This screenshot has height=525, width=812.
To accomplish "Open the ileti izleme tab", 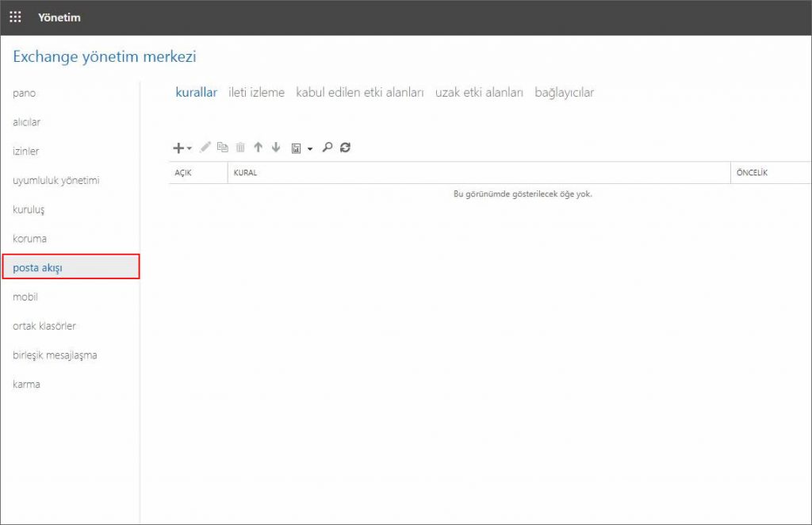I will pos(256,92).
